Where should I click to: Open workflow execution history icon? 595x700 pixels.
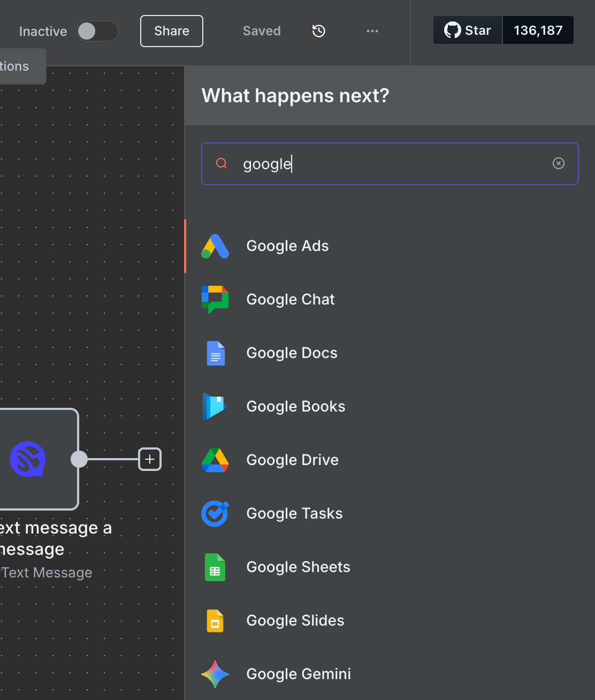pyautogui.click(x=319, y=31)
